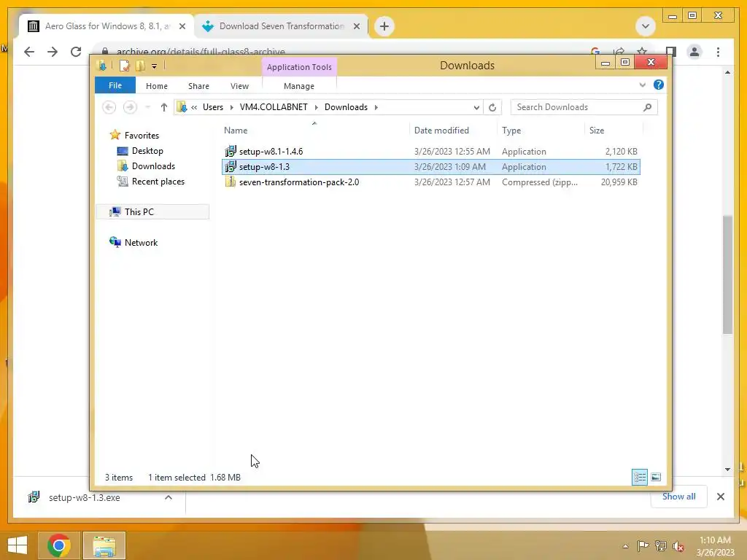Expand the breadcrumb arrow after Downloads
Screen dimensions: 747x560
376,107
